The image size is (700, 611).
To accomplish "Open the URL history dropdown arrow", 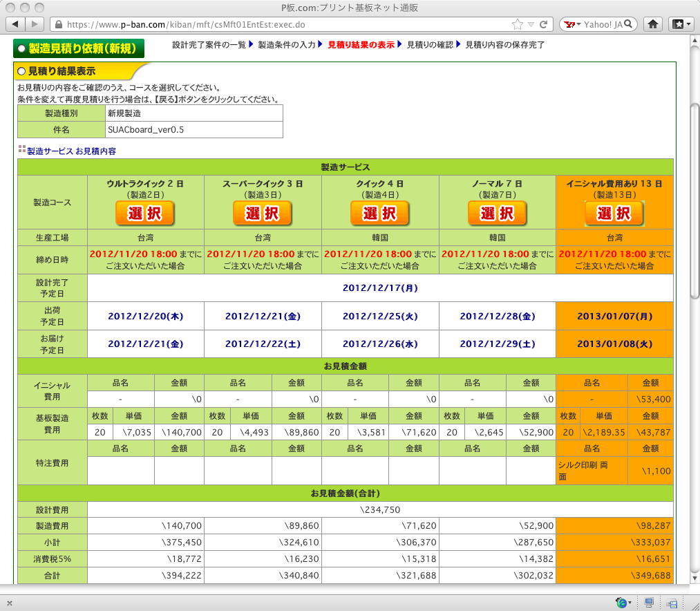I will click(x=531, y=24).
